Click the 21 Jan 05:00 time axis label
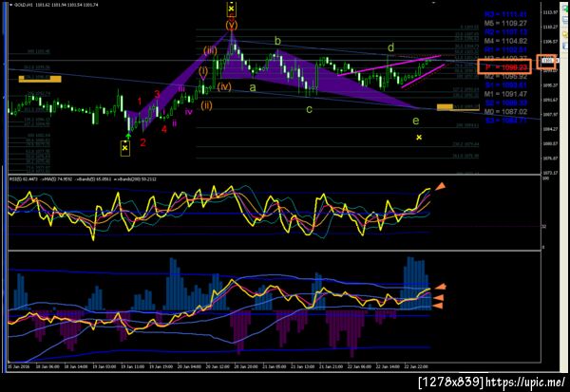Image resolution: width=570 pixels, height=392 pixels. click(x=275, y=367)
